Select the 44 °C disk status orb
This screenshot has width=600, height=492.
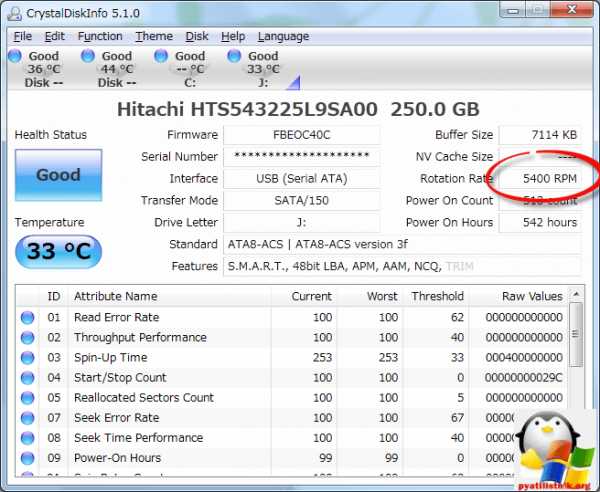pyautogui.click(x=88, y=56)
